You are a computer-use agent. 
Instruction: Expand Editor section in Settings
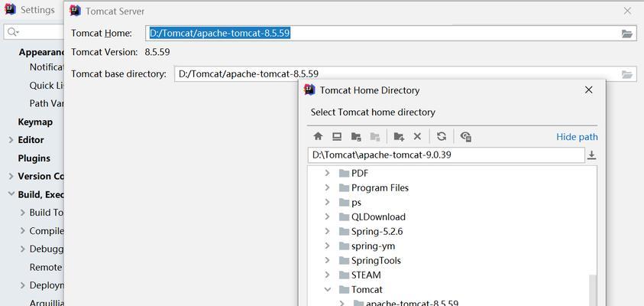11,140
